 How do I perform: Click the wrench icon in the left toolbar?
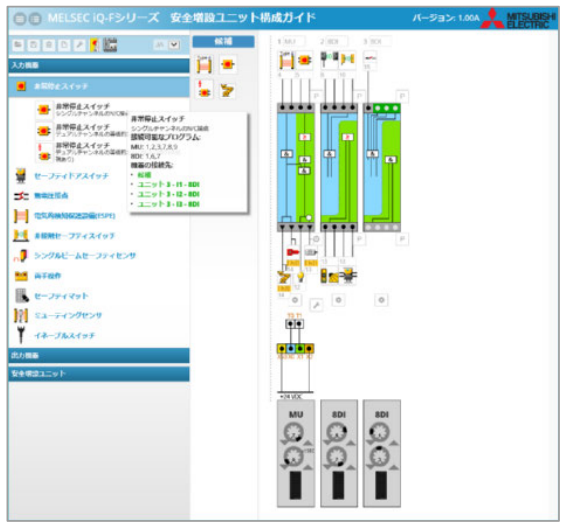pyautogui.click(x=79, y=45)
